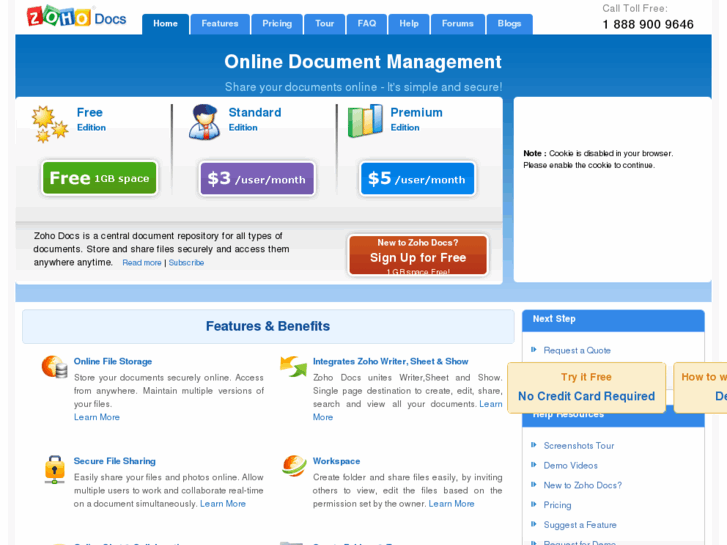Open the Blogs tab
The height and width of the screenshot is (545, 727).
tap(510, 24)
